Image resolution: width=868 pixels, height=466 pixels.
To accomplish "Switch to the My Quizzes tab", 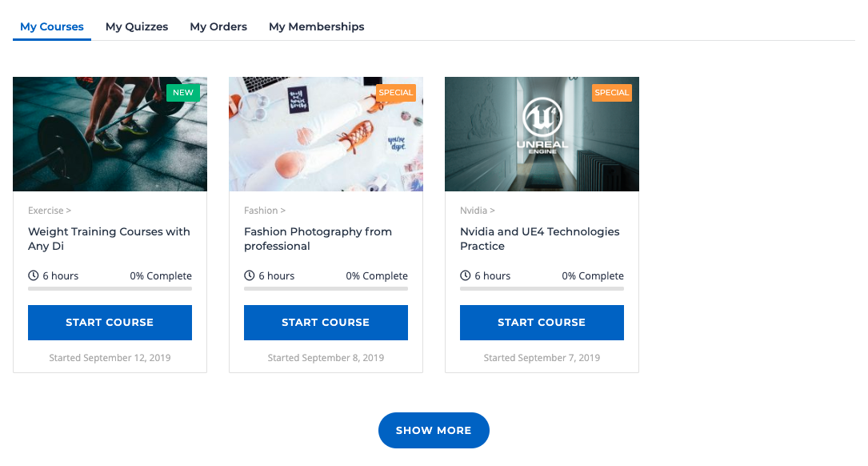I will [137, 26].
